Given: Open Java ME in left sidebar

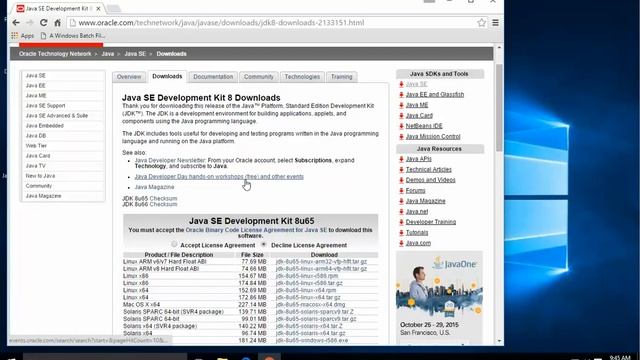Looking at the screenshot, I should pyautogui.click(x=36, y=96).
